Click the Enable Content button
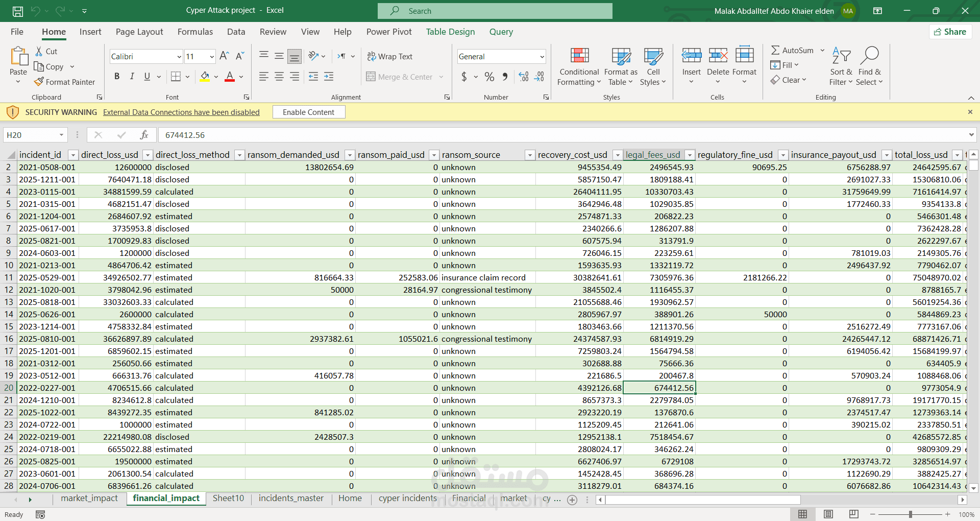980x521 pixels. click(308, 112)
